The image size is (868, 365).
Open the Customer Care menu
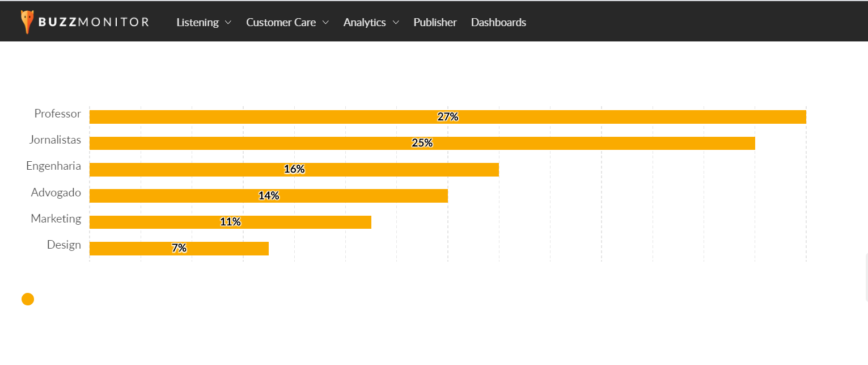coord(281,22)
